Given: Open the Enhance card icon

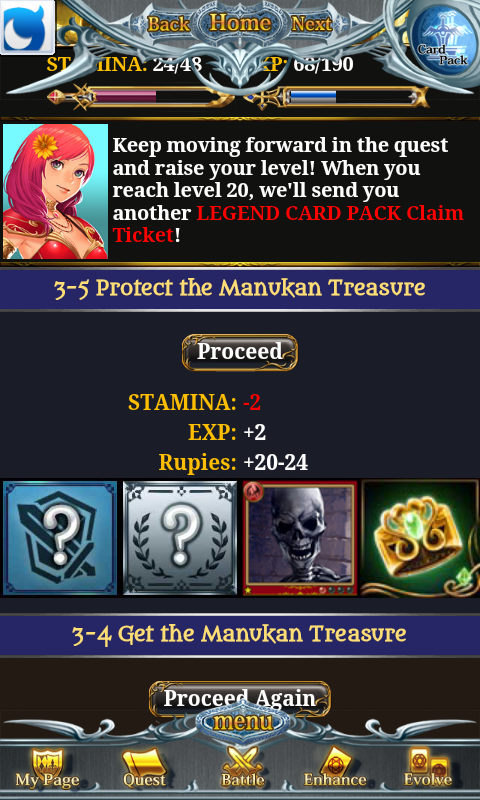Looking at the screenshot, I should (335, 767).
